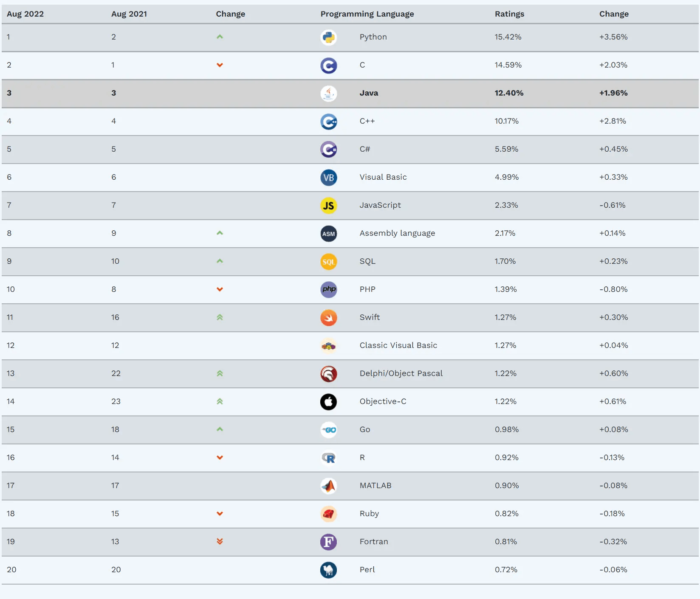The image size is (700, 599).
Task: Click the Go gopher logo icon
Action: click(328, 430)
